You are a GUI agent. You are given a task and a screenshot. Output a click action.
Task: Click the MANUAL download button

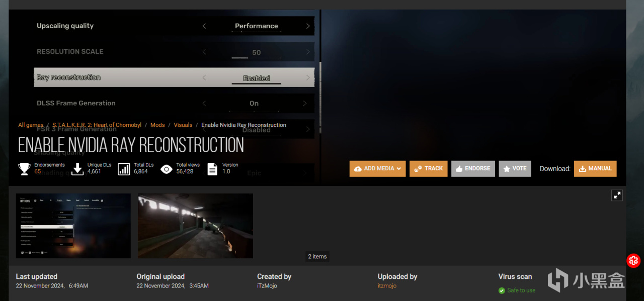[x=595, y=169]
